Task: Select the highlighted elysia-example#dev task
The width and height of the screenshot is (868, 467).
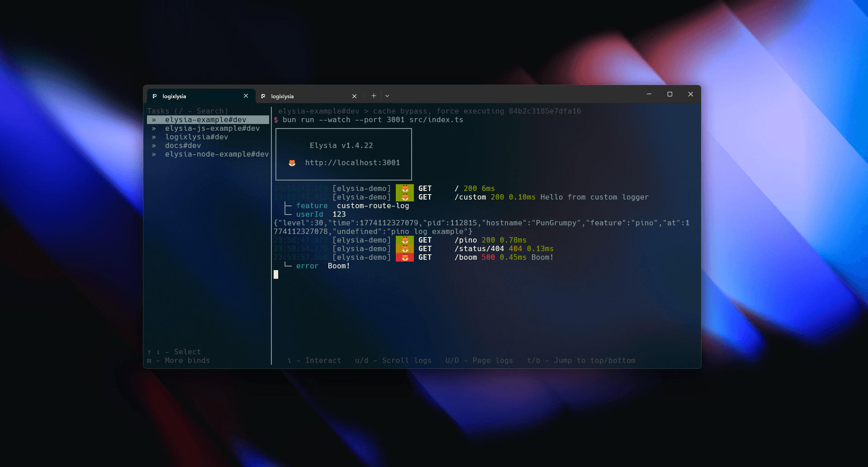Action: [205, 120]
